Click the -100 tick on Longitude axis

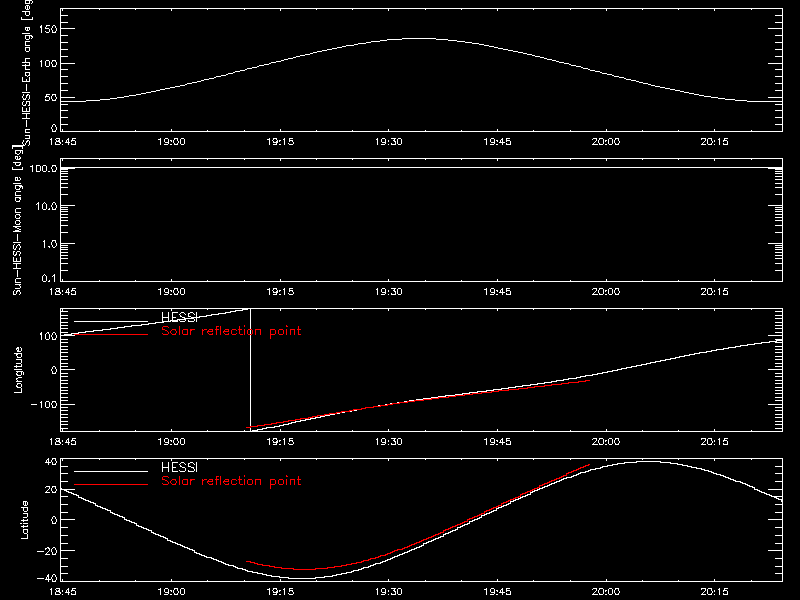point(44,405)
